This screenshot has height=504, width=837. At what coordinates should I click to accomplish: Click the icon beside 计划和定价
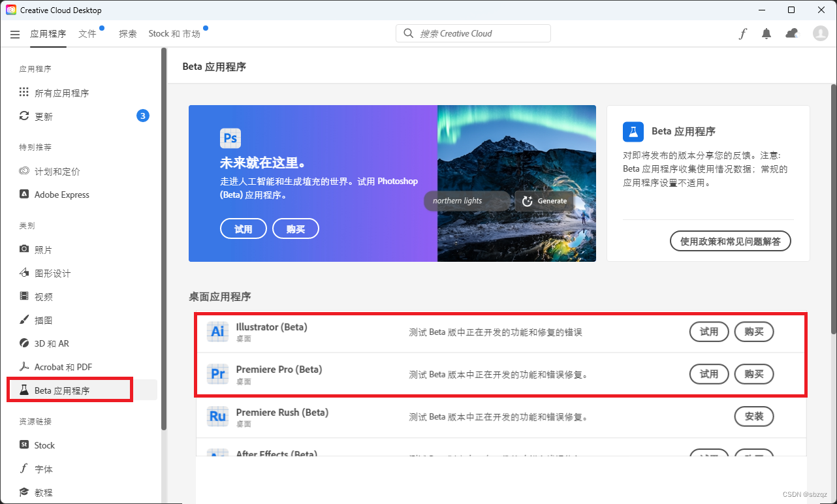point(24,171)
